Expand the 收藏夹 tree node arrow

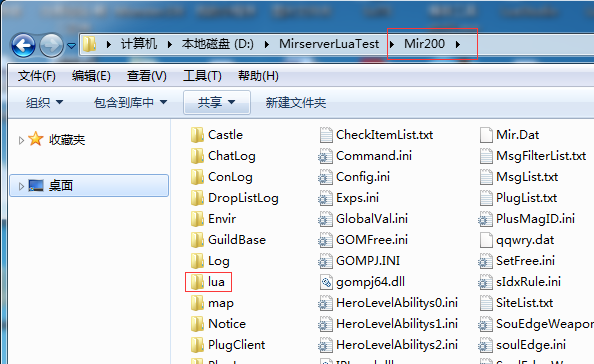[x=21, y=141]
